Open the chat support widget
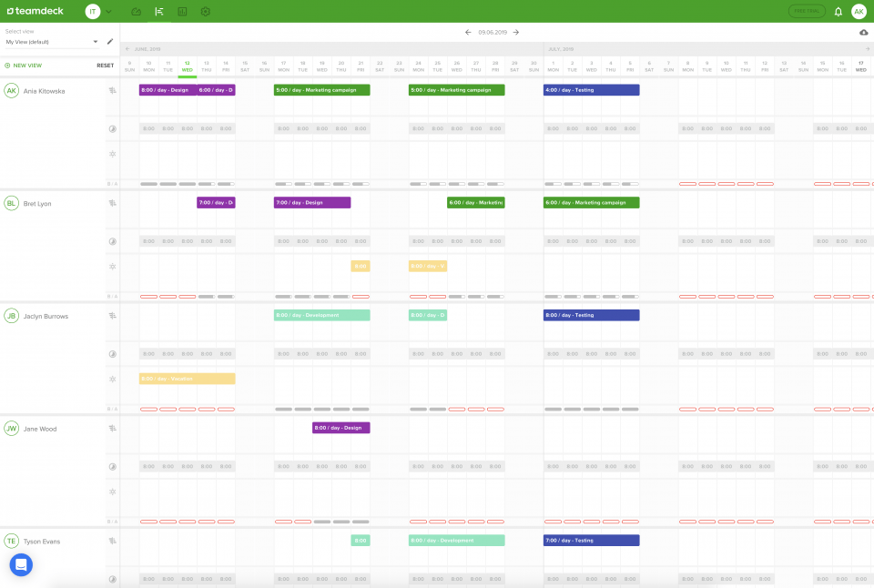 (x=21, y=564)
